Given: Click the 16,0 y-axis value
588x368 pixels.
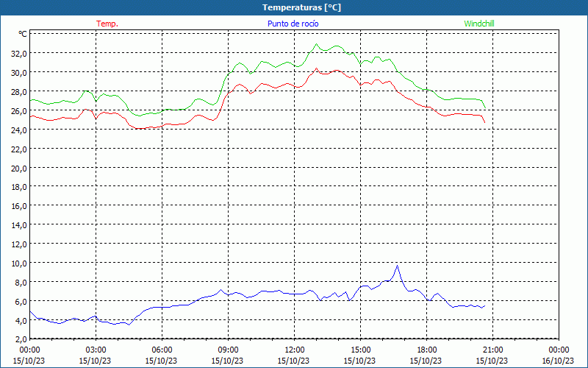Looking at the screenshot, I should (19, 206).
